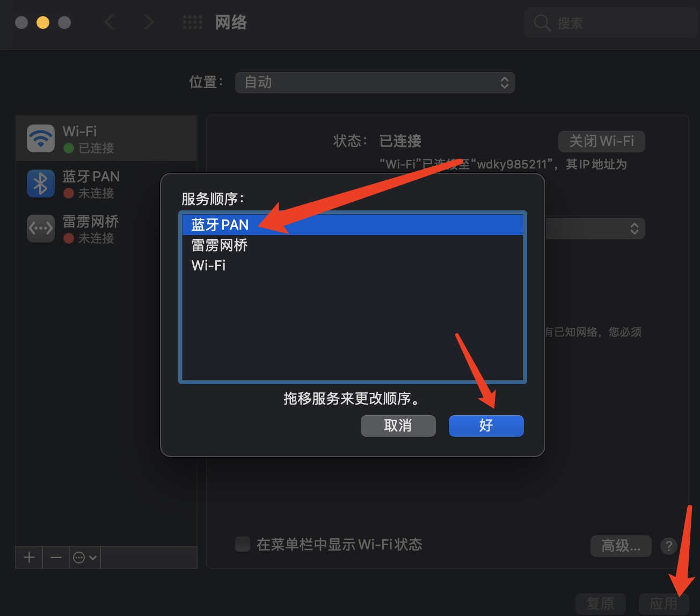This screenshot has height=616, width=700.
Task: Click the forward navigation arrow
Action: point(149,22)
